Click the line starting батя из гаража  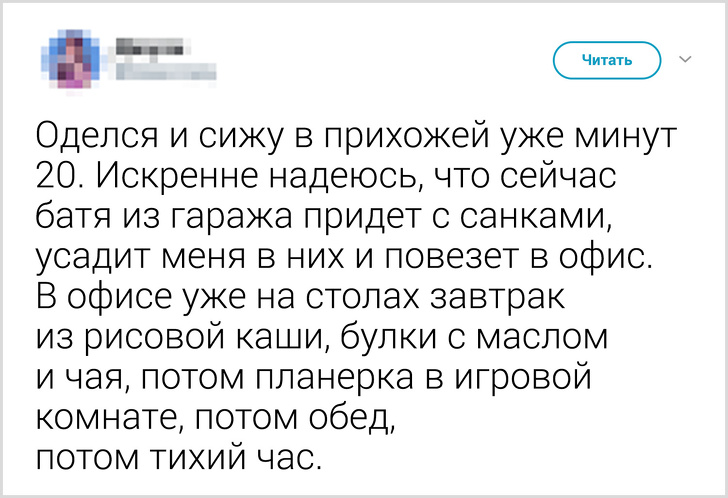[x=324, y=217]
